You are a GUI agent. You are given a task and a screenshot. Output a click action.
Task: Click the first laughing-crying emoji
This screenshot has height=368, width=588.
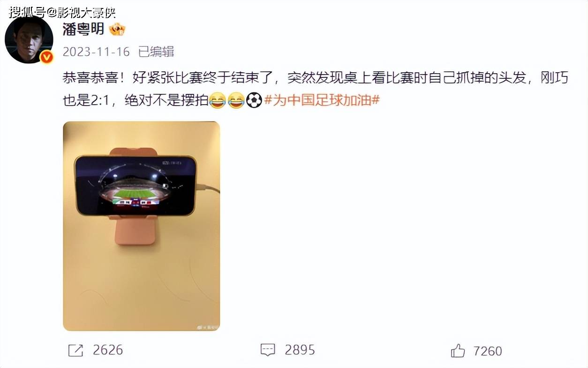tap(218, 100)
